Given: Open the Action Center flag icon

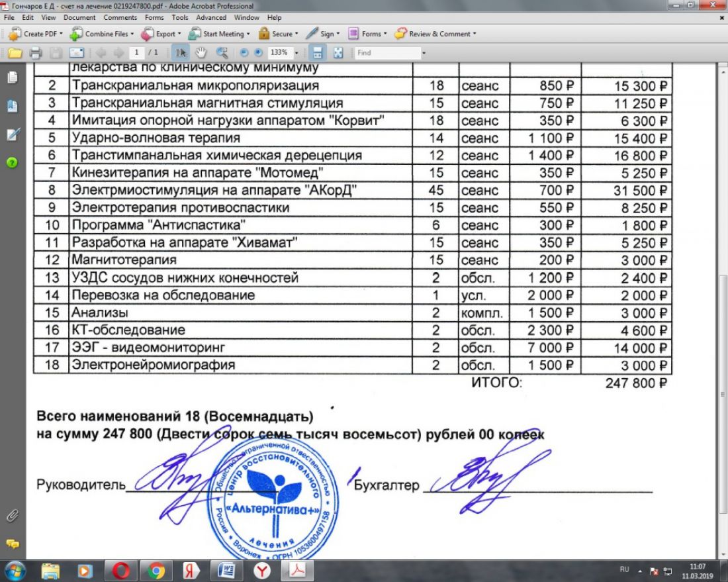Looking at the screenshot, I should (x=654, y=571).
